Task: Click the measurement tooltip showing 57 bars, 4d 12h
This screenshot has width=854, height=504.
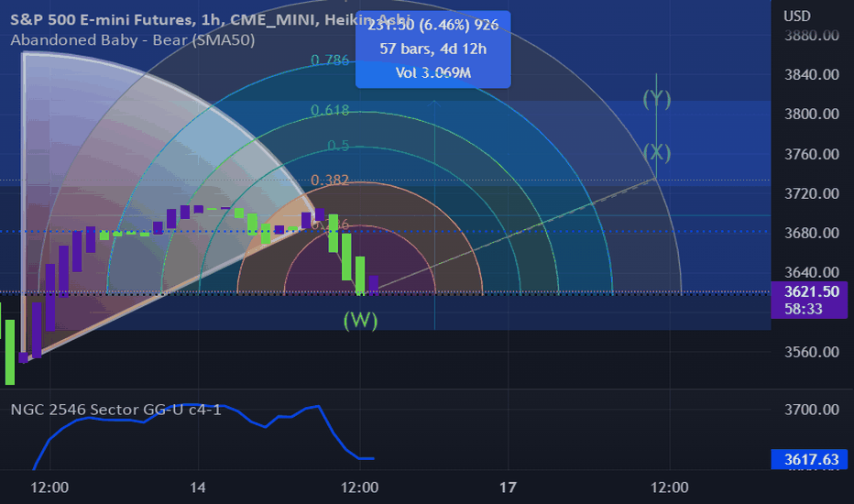Action: pyautogui.click(x=433, y=49)
